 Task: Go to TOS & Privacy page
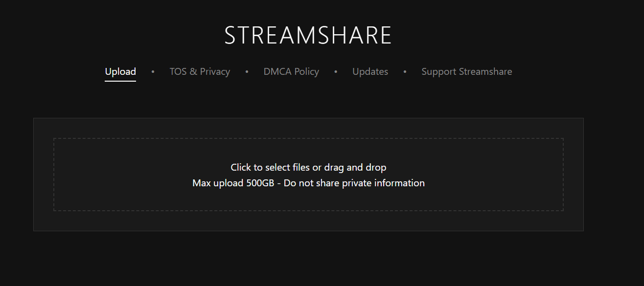click(x=200, y=72)
